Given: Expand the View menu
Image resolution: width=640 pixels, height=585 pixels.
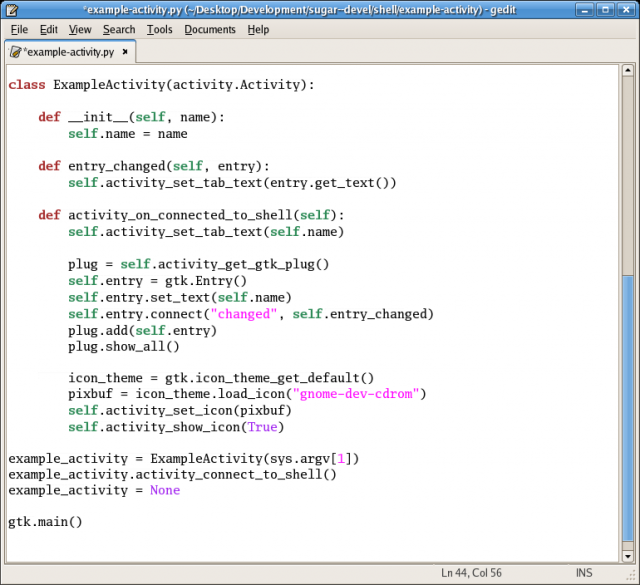Looking at the screenshot, I should (80, 30).
